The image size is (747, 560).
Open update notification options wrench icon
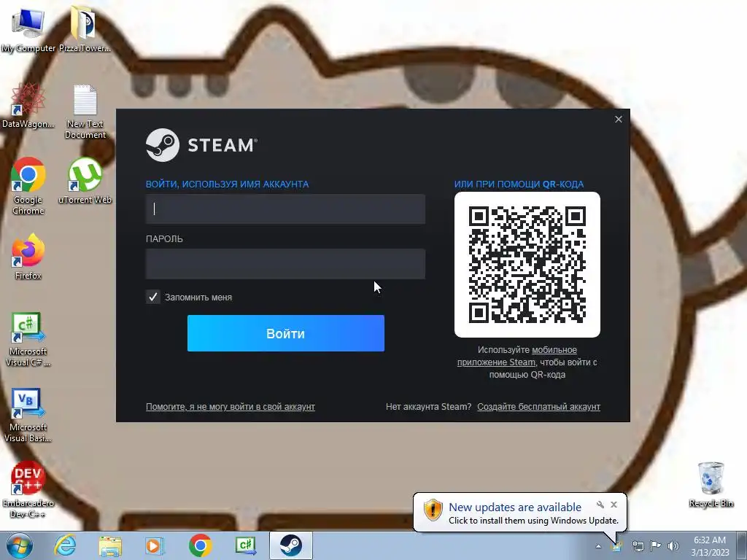[x=600, y=505]
